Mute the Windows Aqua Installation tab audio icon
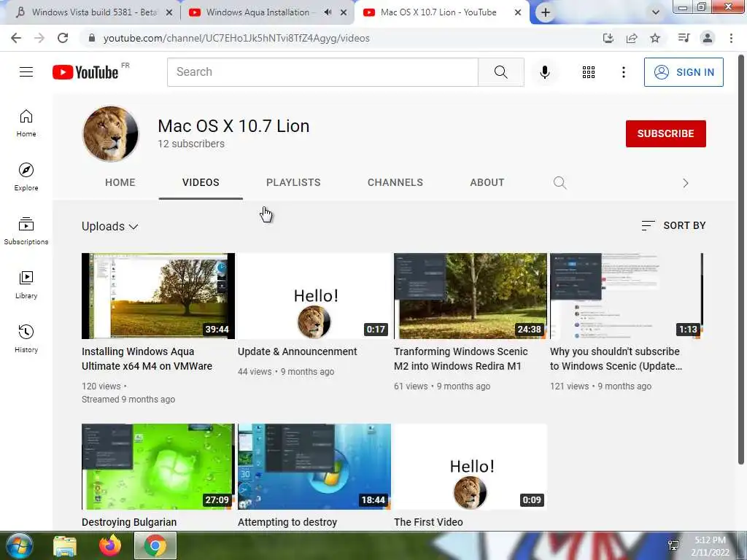The width and height of the screenshot is (747, 560). pyautogui.click(x=328, y=12)
